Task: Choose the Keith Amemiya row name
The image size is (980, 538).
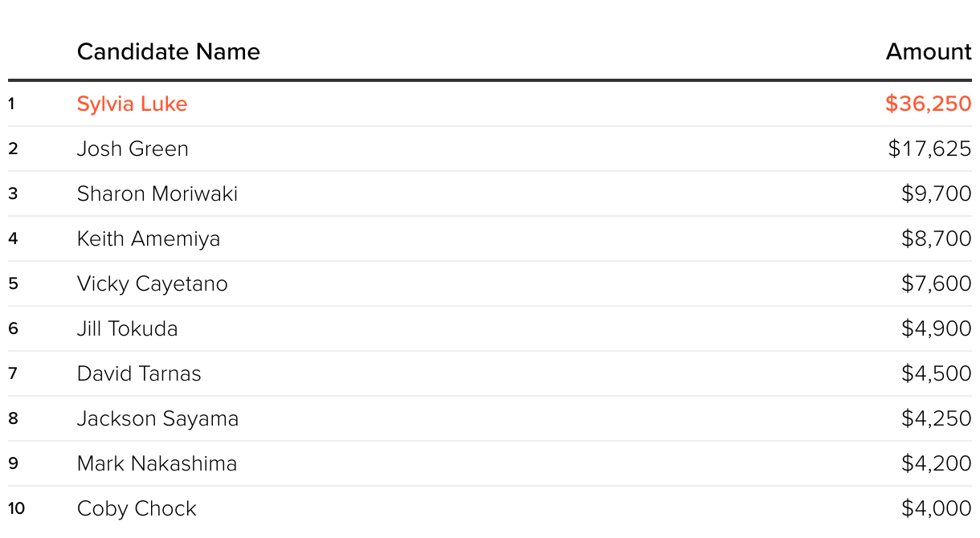Action: 149,239
